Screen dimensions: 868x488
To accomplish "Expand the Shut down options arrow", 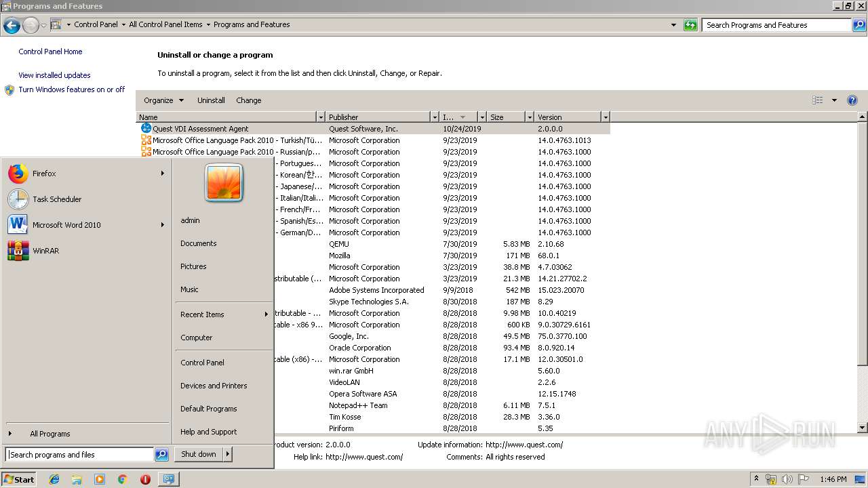I will [x=228, y=454].
